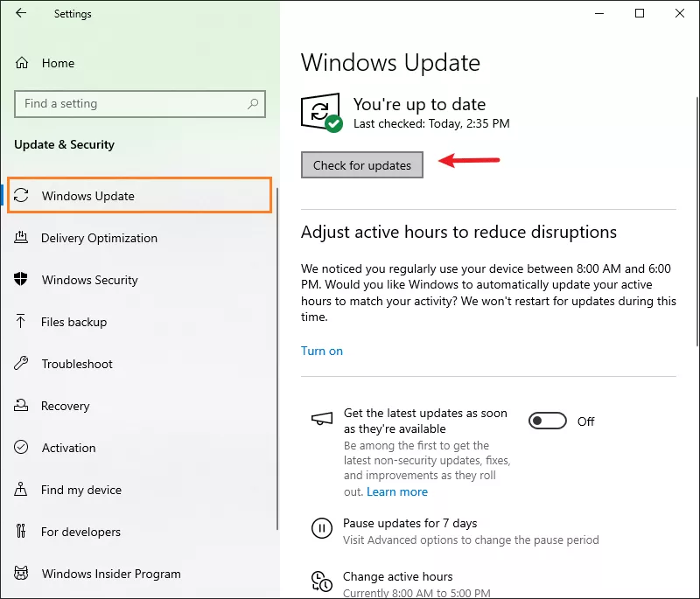Screen dimensions: 700x599
Task: Close the Settings window
Action: 680,13
